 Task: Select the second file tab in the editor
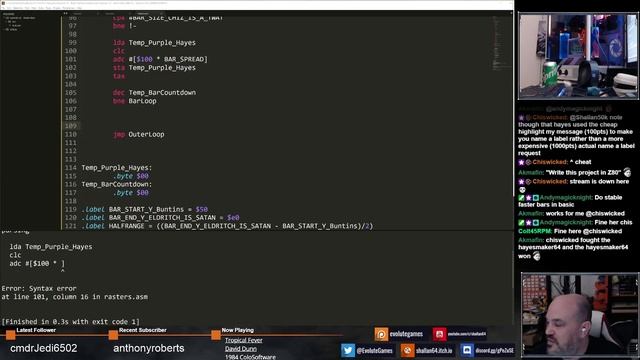coord(116,13)
